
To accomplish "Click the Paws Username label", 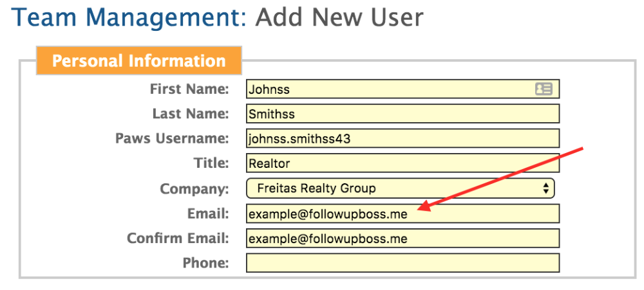I will pyautogui.click(x=172, y=139).
